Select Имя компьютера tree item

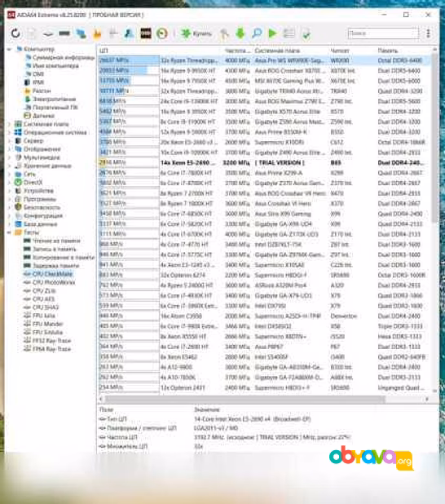(x=55, y=66)
